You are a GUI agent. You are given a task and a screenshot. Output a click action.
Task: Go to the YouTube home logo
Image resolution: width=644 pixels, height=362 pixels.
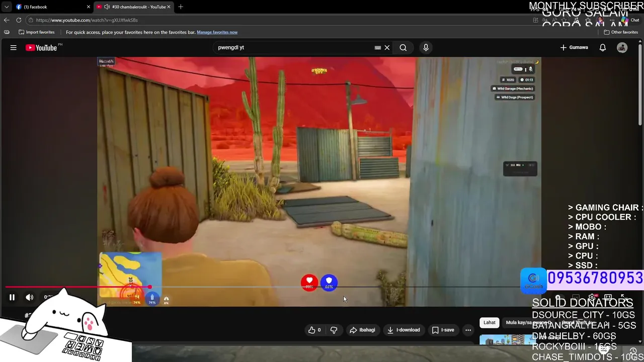click(42, 48)
